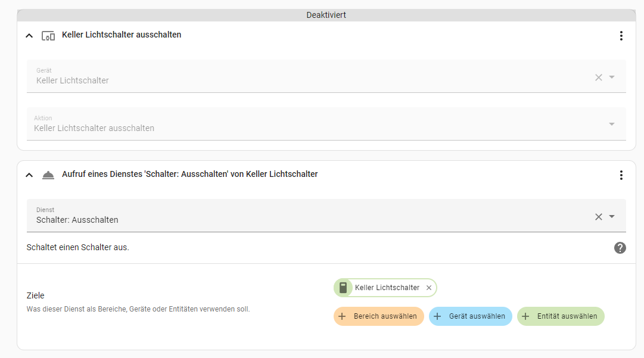Viewport: 644px width, 358px height.
Task: Open the Aktion dropdown arrow
Action: [612, 124]
